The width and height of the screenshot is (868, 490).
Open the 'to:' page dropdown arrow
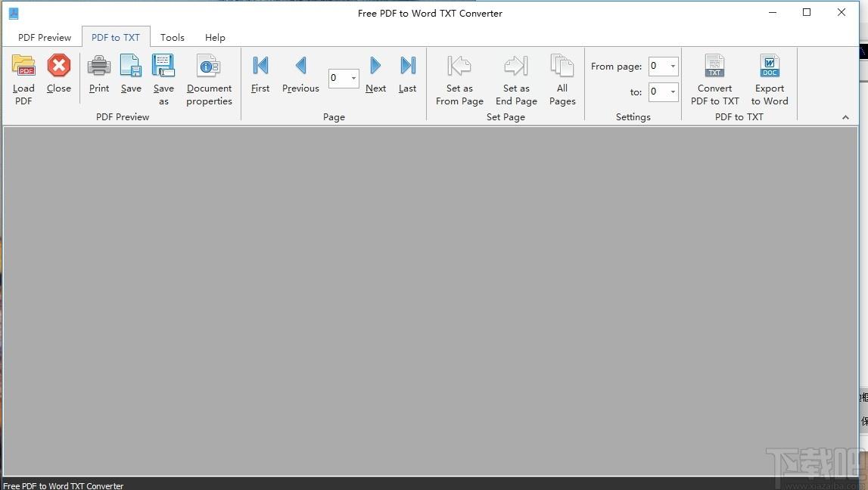(673, 91)
